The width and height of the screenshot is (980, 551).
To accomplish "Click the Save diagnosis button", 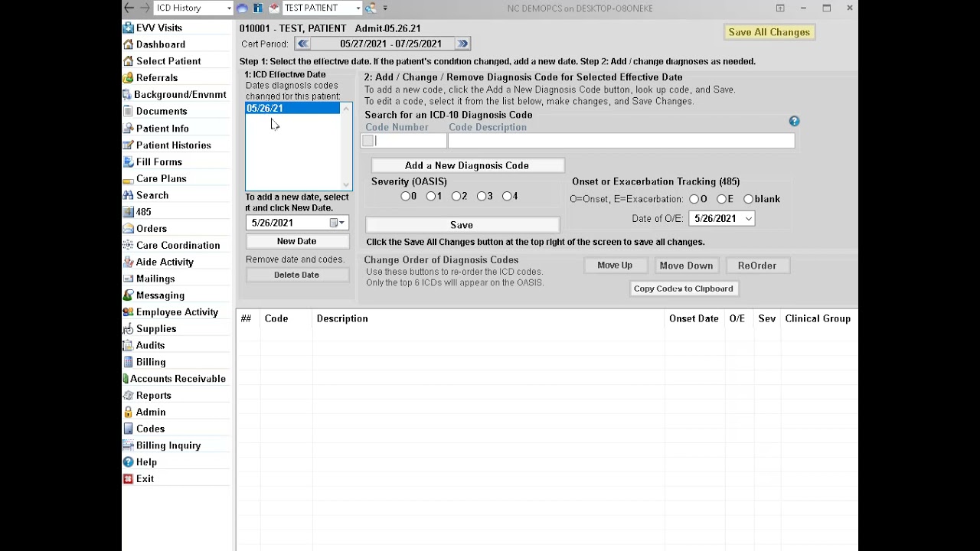I will click(x=462, y=225).
